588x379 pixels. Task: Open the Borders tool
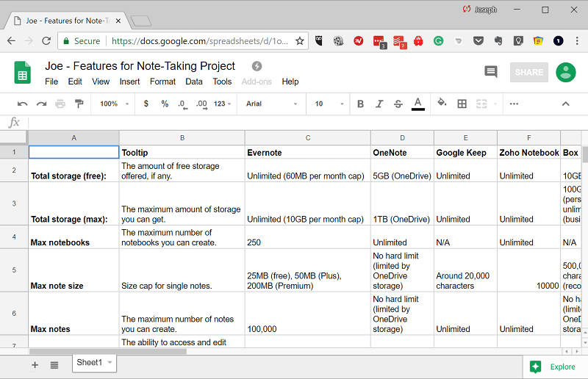point(462,104)
